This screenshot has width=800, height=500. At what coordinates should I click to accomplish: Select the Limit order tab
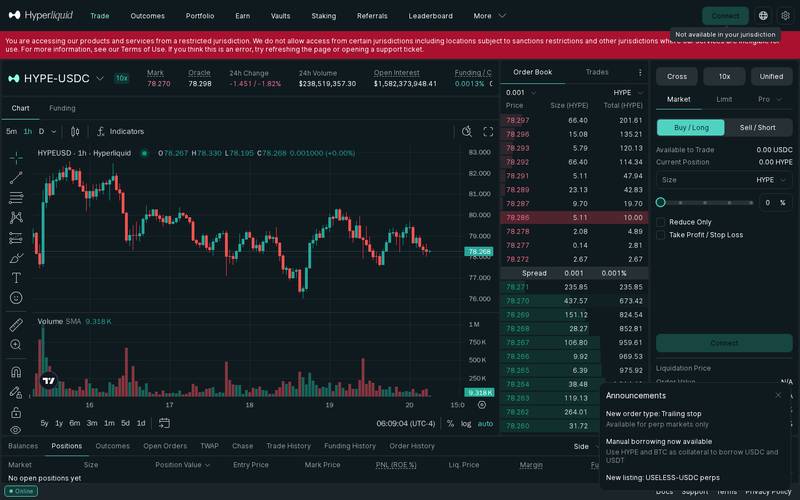pos(724,99)
